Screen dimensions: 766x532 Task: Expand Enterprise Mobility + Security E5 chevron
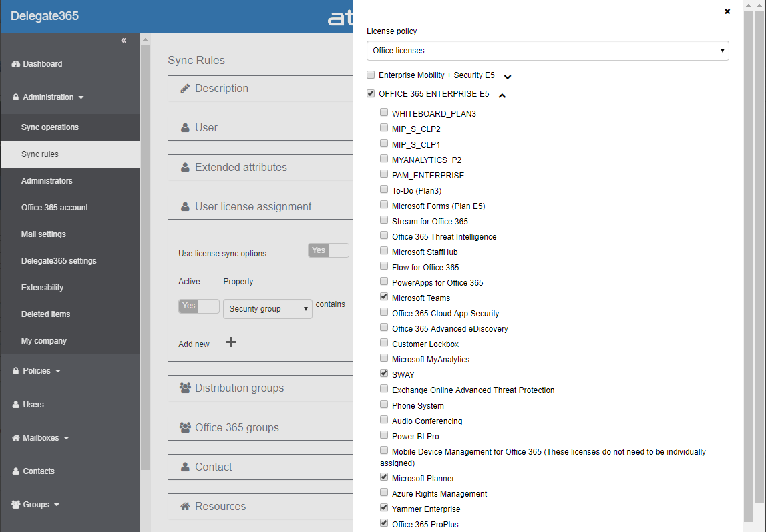(508, 77)
